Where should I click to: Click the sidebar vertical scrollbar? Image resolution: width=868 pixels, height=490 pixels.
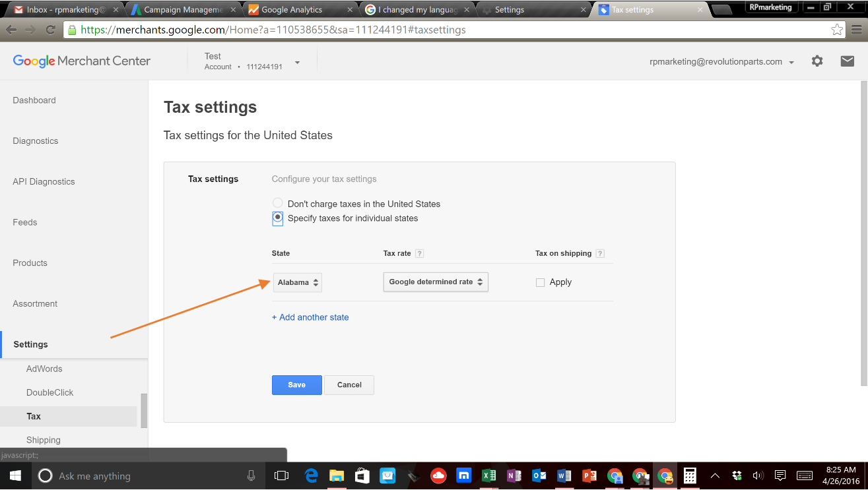coord(144,410)
